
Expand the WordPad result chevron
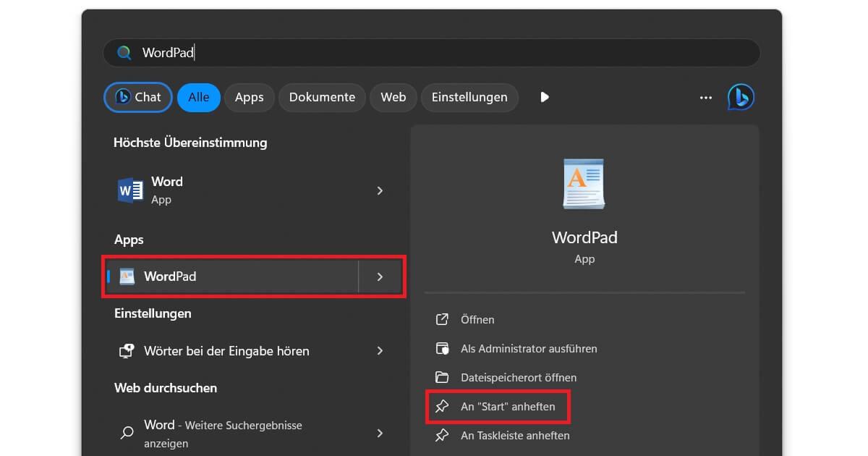(380, 276)
